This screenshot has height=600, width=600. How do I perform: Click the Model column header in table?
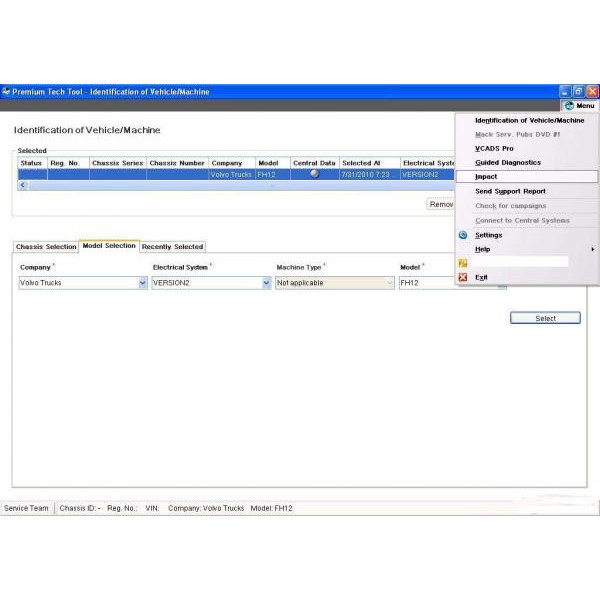point(272,163)
